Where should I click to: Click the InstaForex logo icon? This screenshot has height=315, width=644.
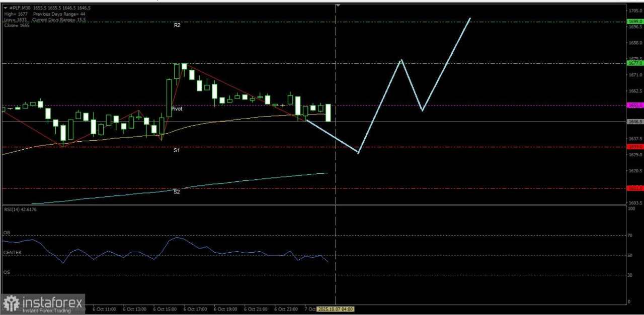[11, 303]
